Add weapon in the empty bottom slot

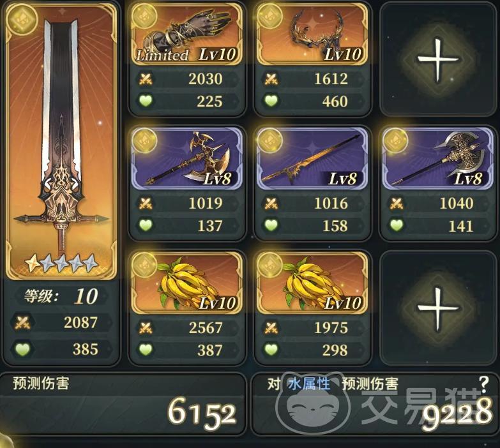click(x=438, y=308)
